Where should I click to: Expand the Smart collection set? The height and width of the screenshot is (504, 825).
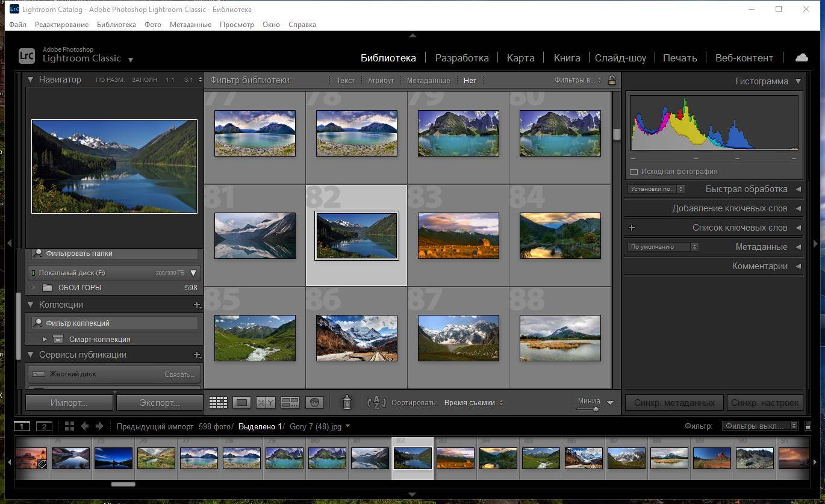pos(45,340)
